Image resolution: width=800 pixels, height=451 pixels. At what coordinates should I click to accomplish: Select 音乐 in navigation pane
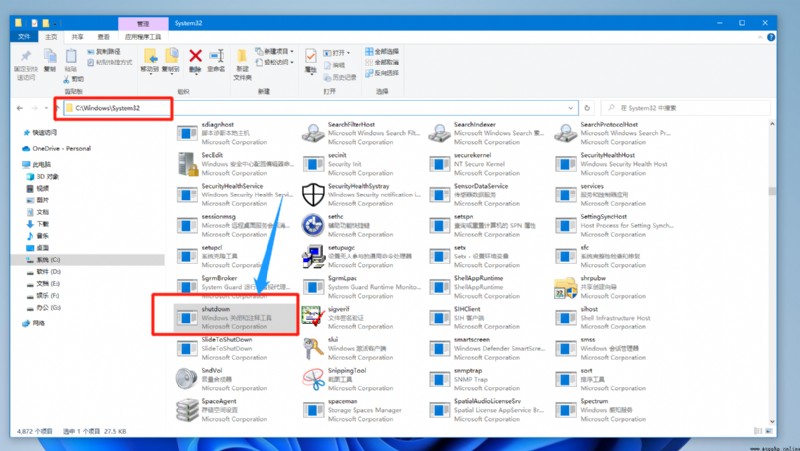pyautogui.click(x=42, y=236)
